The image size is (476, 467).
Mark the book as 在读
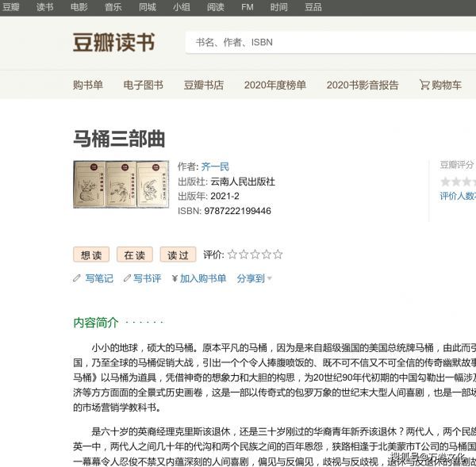point(135,255)
